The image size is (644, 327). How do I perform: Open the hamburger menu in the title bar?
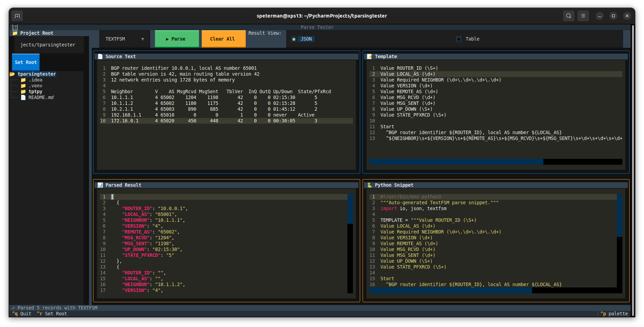pos(583,16)
